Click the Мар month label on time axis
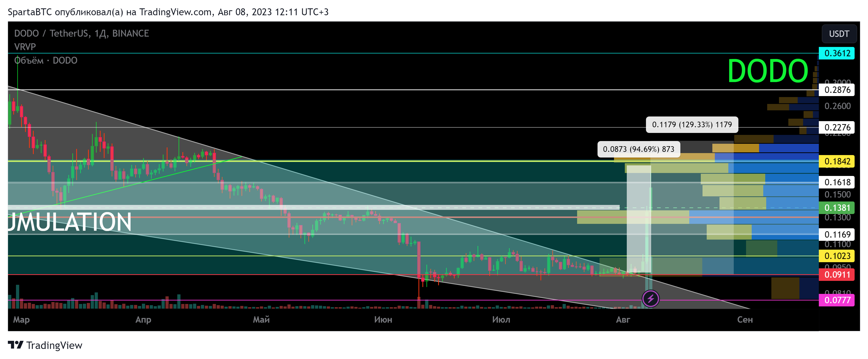 (21, 320)
